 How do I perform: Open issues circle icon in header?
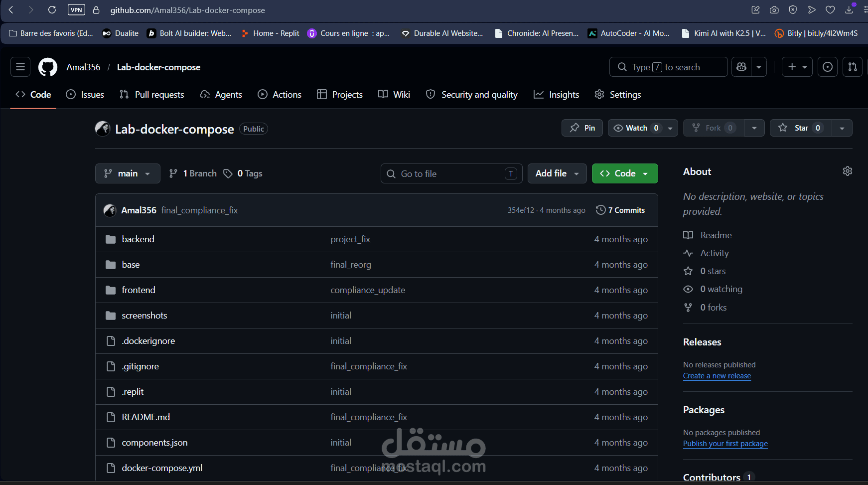[x=828, y=67]
